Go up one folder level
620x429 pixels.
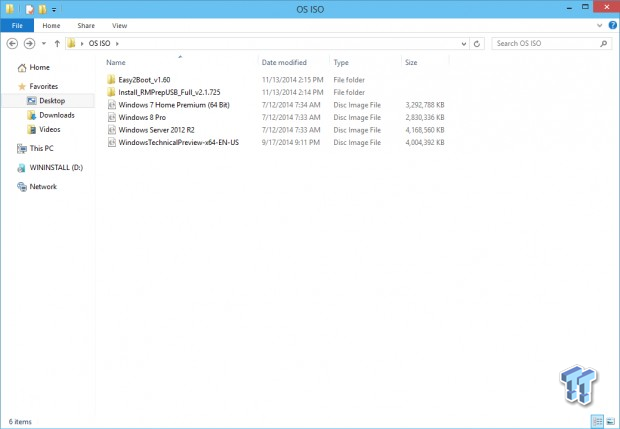tap(57, 43)
